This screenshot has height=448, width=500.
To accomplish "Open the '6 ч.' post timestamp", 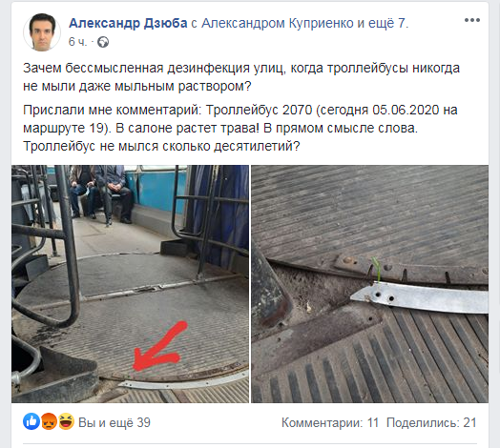I will [77, 42].
